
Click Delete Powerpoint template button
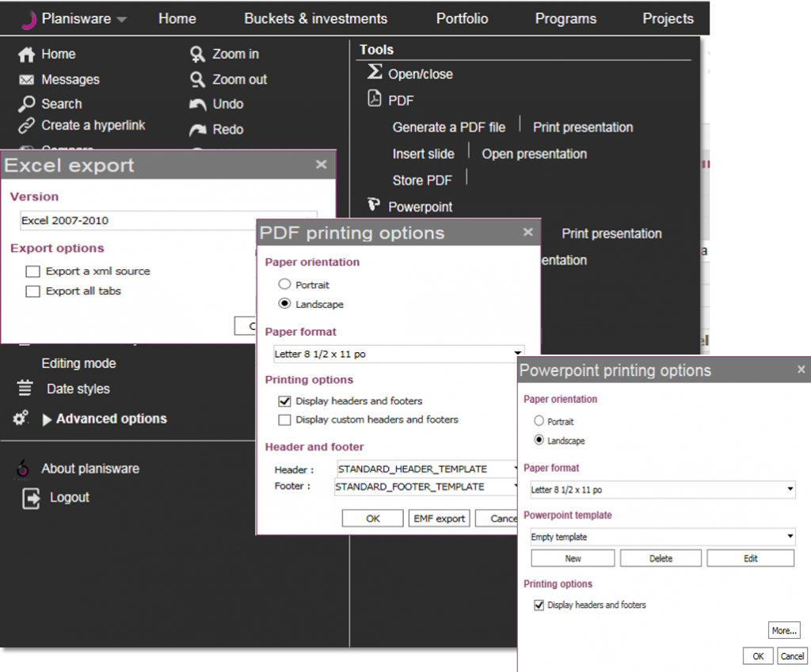pyautogui.click(x=661, y=558)
